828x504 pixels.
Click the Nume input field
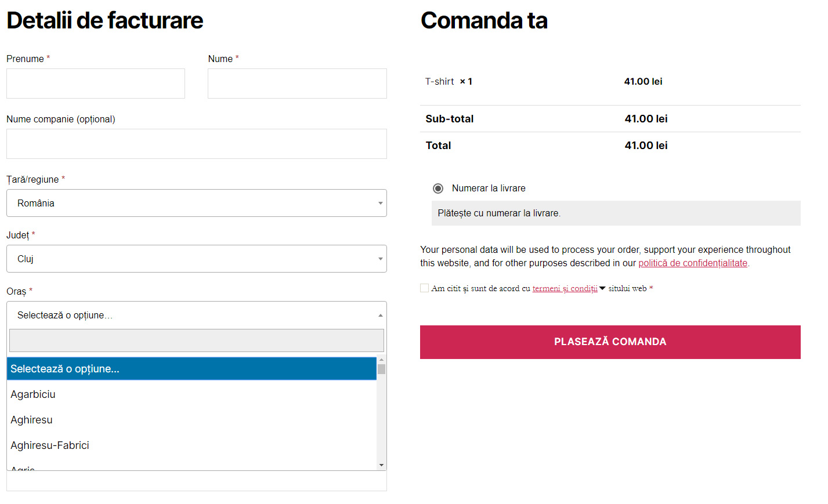coord(297,84)
